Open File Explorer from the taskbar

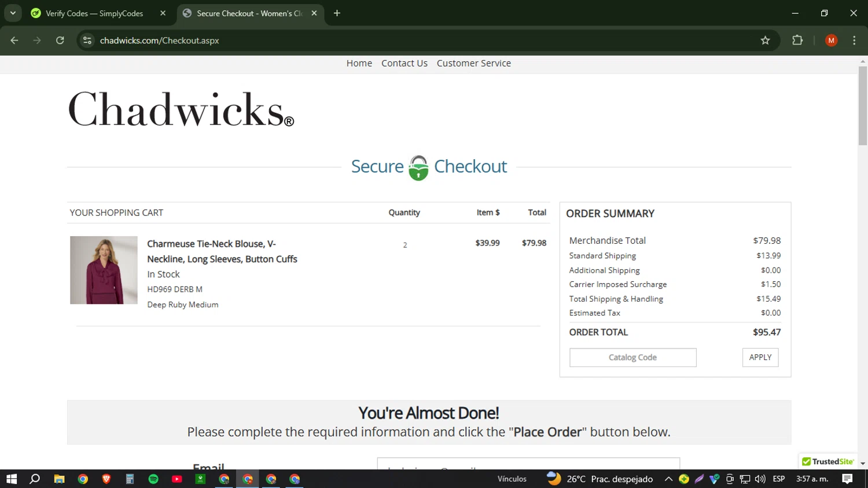[59, 479]
